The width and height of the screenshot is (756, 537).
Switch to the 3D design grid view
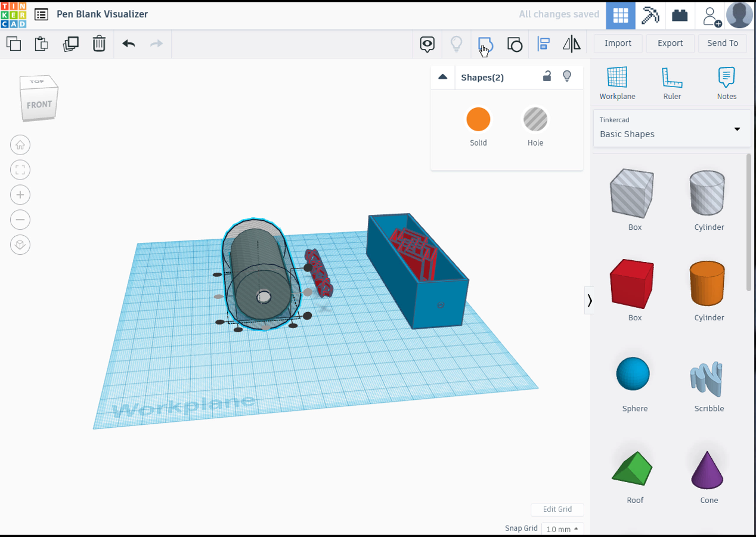[x=621, y=15]
